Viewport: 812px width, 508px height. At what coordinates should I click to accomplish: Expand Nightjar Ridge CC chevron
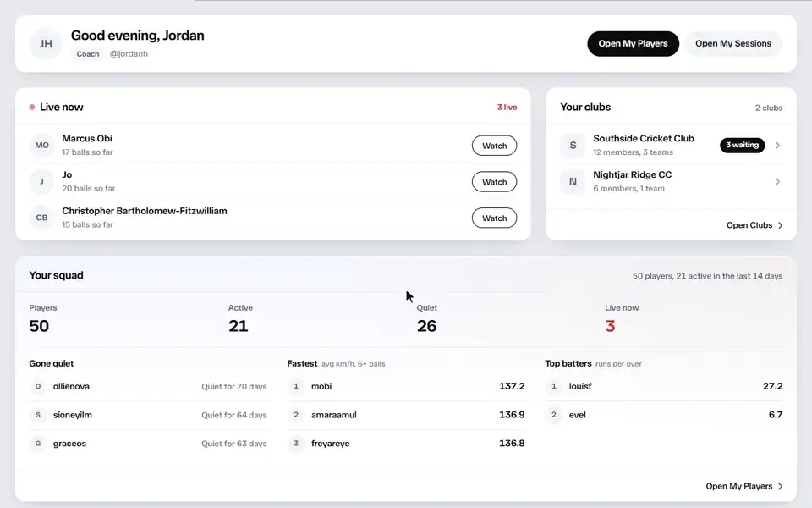(777, 181)
